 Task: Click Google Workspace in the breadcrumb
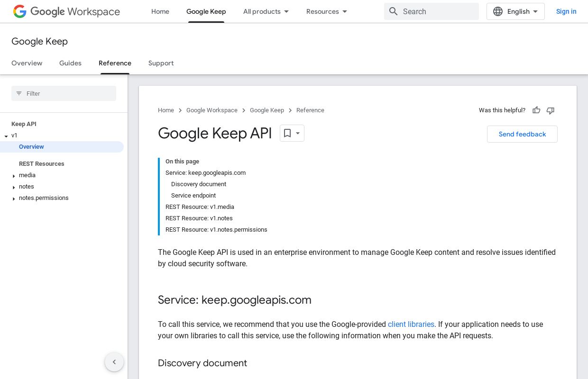tap(212, 110)
